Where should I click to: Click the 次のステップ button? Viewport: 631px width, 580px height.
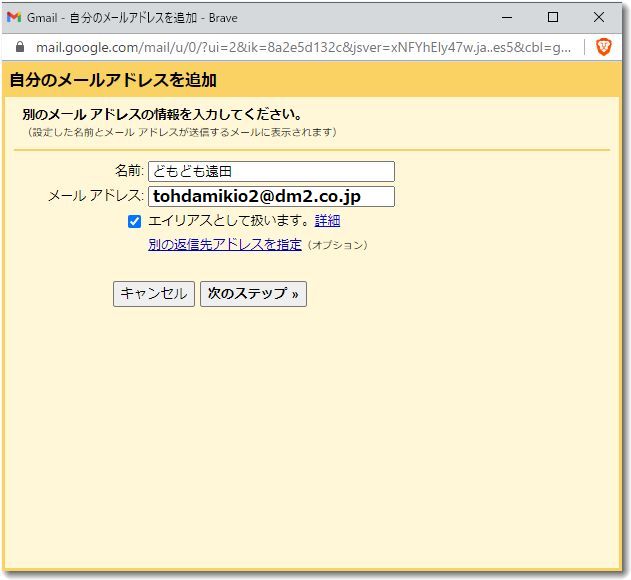[253, 294]
